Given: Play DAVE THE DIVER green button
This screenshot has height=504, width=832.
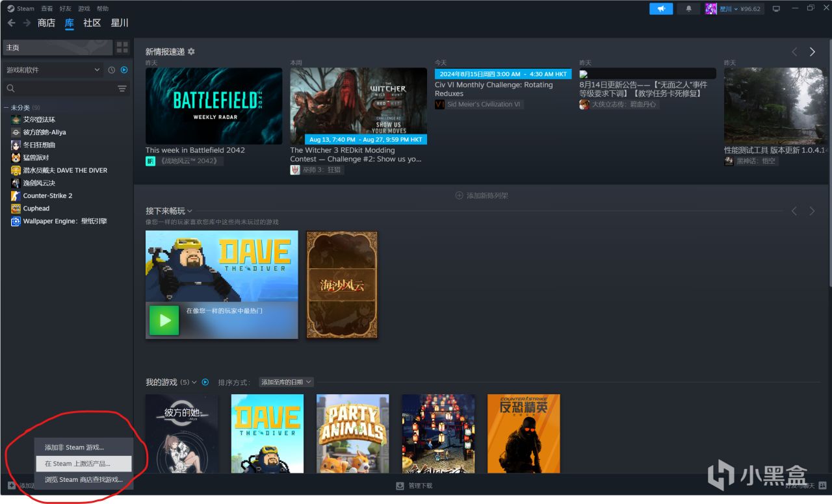Looking at the screenshot, I should pos(164,320).
